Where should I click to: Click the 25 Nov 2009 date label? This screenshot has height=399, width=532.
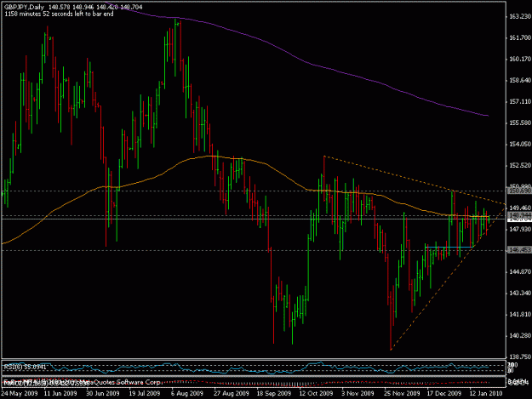point(402,394)
